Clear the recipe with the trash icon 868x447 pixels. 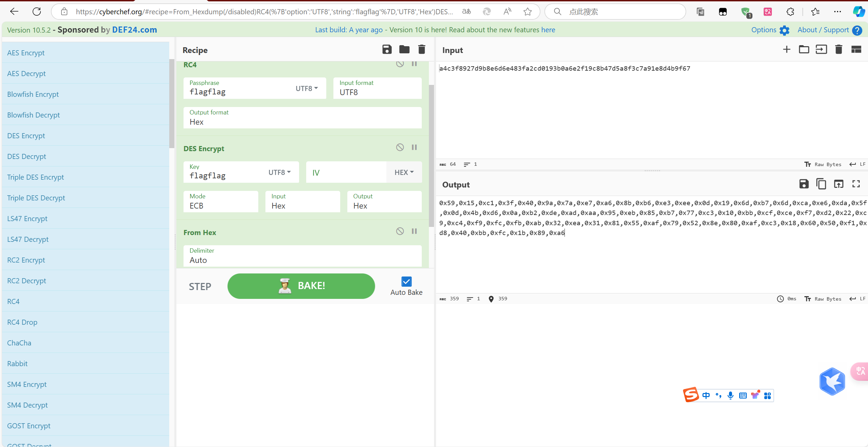421,50
